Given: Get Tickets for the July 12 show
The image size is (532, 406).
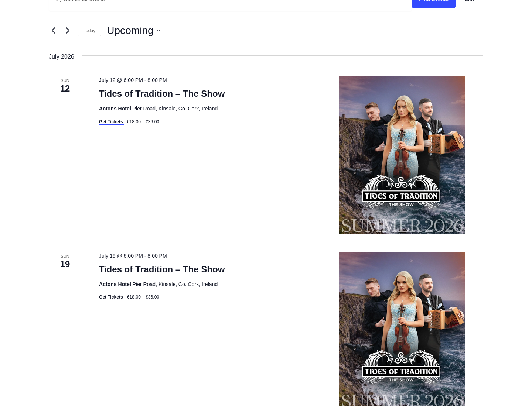Looking at the screenshot, I should coord(111,122).
